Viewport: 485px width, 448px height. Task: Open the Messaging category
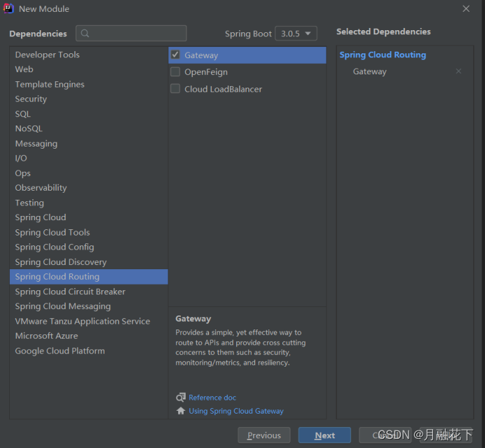click(x=89, y=144)
